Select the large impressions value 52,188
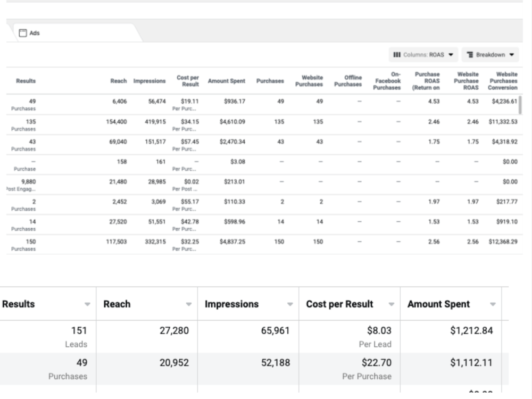 pyautogui.click(x=275, y=363)
